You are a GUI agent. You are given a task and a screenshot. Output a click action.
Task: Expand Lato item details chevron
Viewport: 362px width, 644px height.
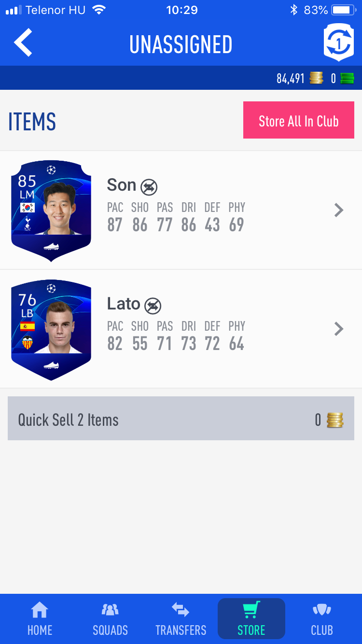tap(339, 329)
